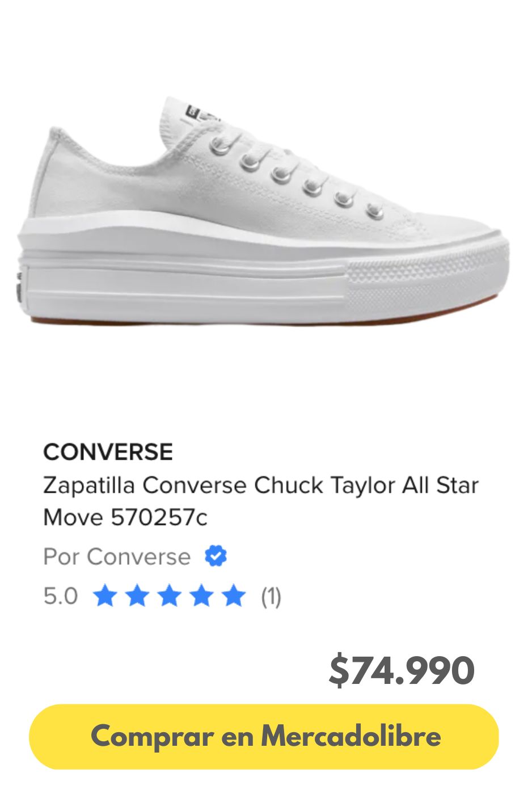
Task: Choose the fourth rating star
Action: pos(201,597)
